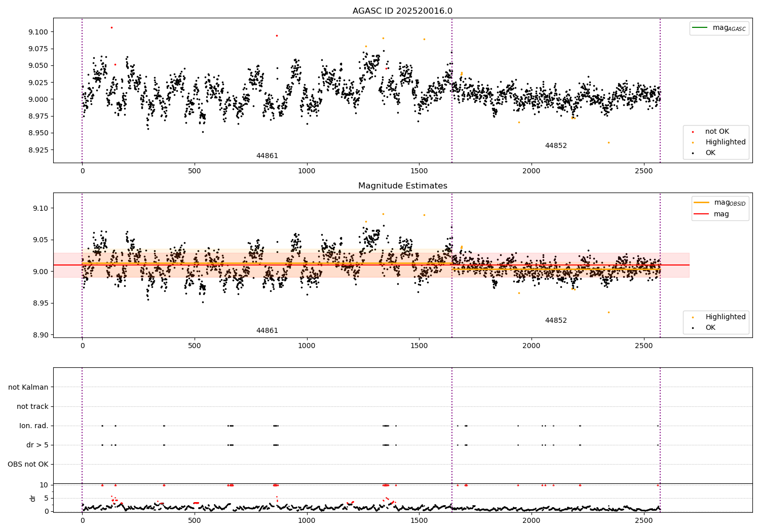Viewport: 760px width, 532px height.
Task: Click the 9.000 y-axis tick label
Action: (x=38, y=99)
